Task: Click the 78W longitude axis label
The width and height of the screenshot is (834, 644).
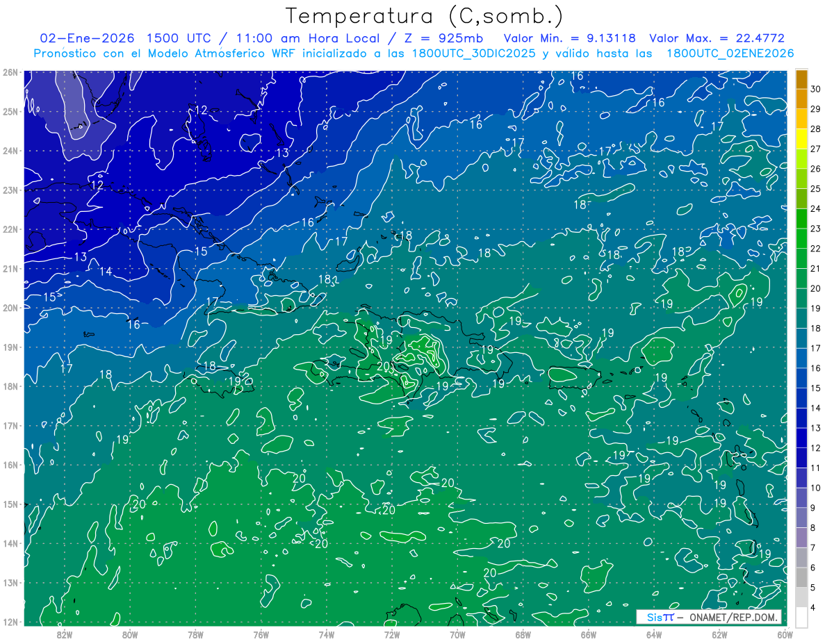Action: [x=195, y=634]
